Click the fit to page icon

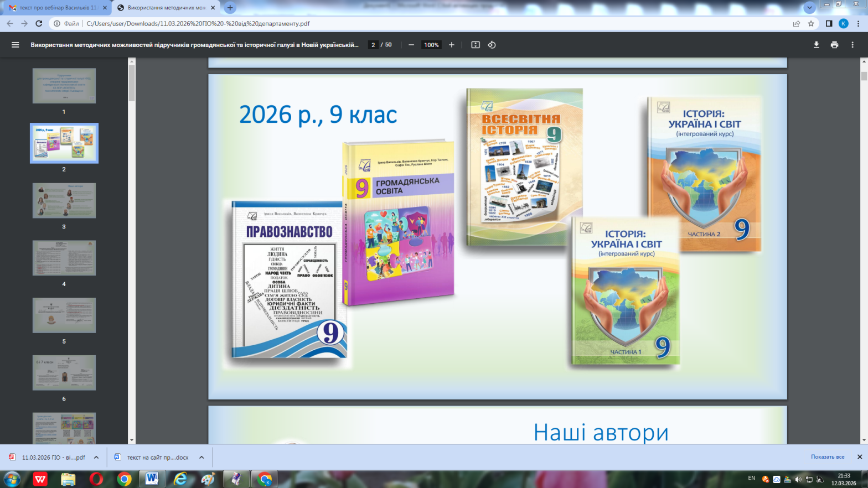click(x=476, y=45)
